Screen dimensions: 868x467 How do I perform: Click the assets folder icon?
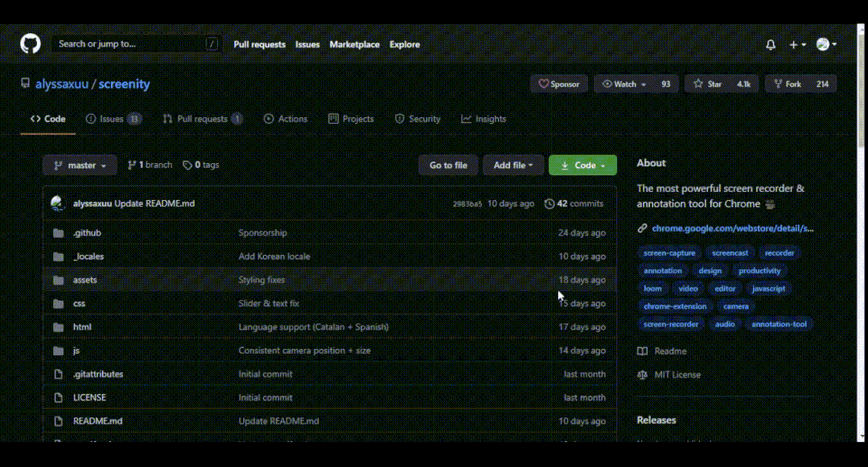(58, 281)
